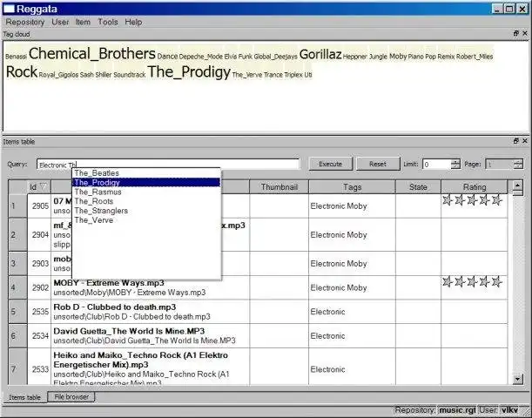
Task: Select The_Rasmus from autocomplete list
Action: [x=146, y=192]
